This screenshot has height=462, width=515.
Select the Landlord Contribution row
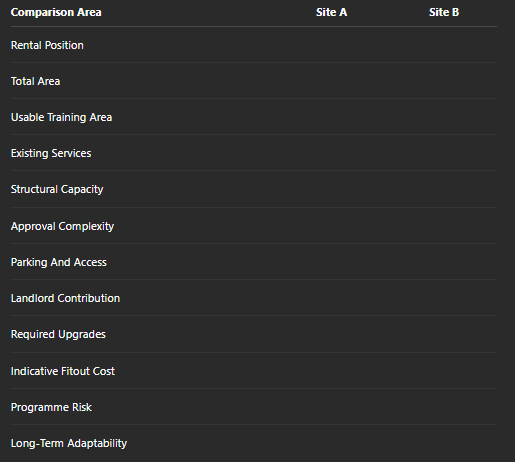tap(254, 298)
